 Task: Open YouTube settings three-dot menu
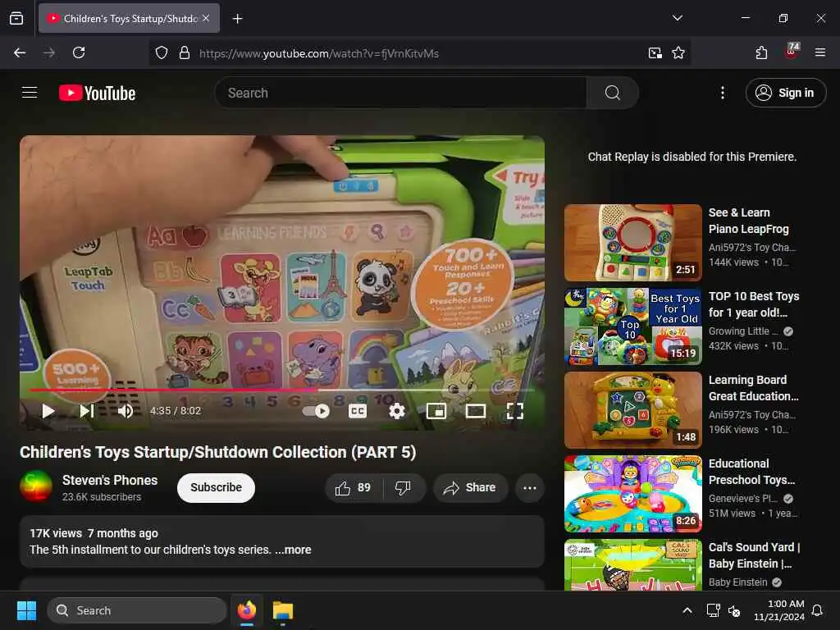pos(722,93)
